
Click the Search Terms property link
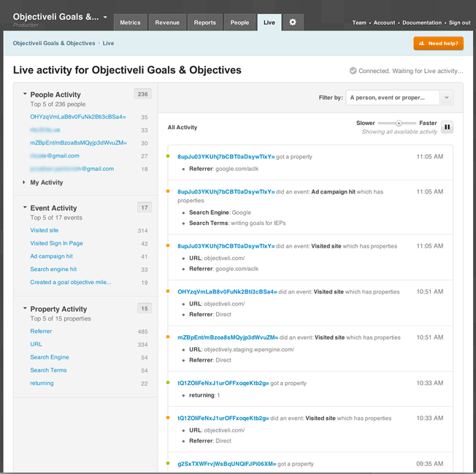pos(48,370)
